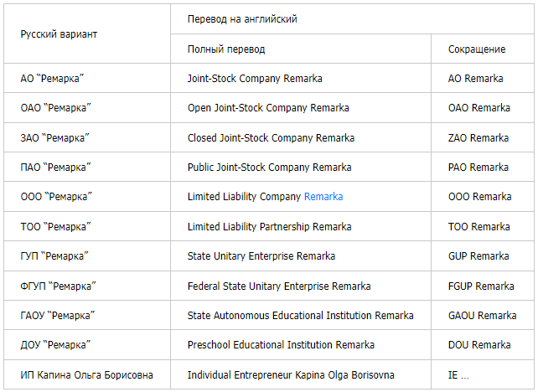
Task: Click 'State Unitary Enterprise Remarka' cell
Action: [261, 256]
